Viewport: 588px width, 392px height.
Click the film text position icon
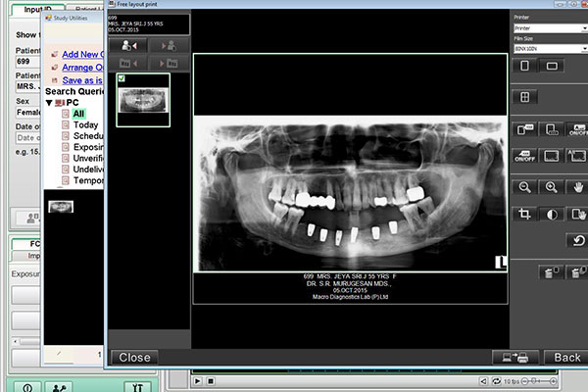552,129
